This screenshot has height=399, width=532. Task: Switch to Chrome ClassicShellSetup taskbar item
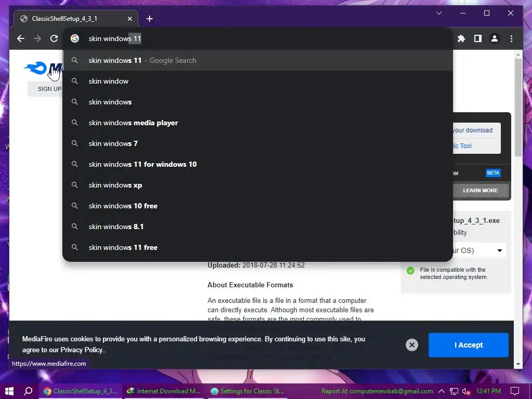[x=80, y=391]
